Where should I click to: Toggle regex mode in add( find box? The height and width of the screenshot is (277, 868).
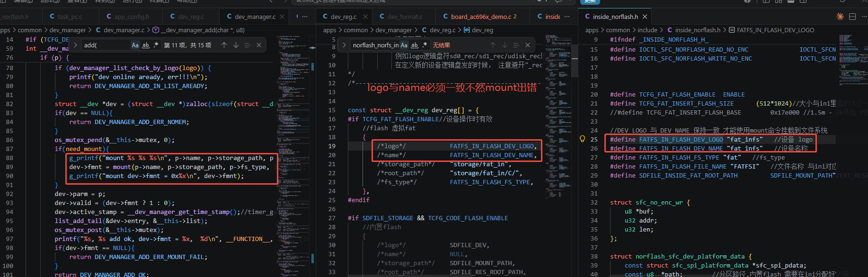(x=156, y=45)
